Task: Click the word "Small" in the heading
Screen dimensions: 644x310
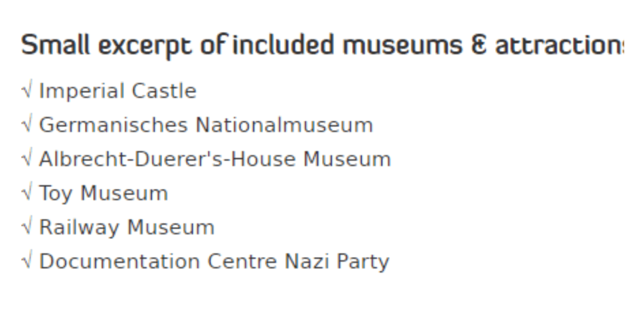Action: tap(48, 46)
